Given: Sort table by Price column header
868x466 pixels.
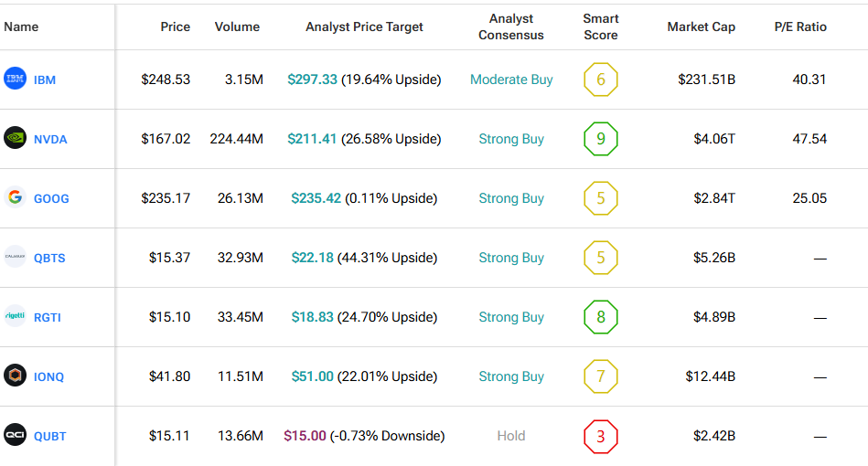Looking at the screenshot, I should pyautogui.click(x=175, y=26).
